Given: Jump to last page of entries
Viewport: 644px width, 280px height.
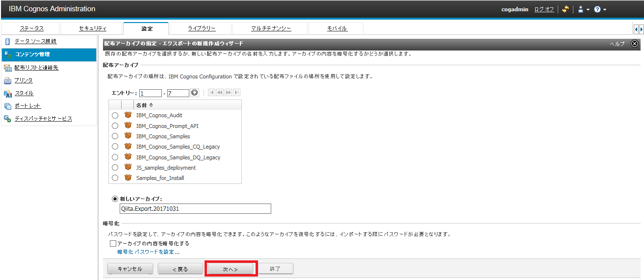Looking at the screenshot, I should [236, 92].
